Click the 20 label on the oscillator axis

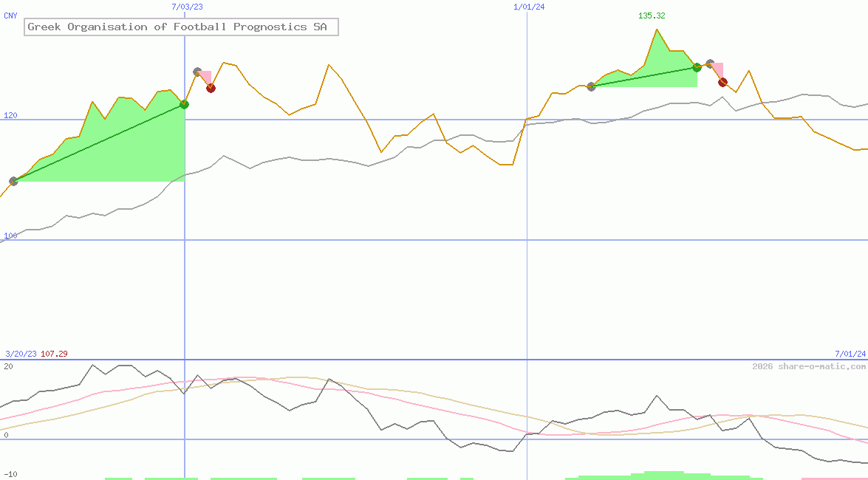[8, 366]
